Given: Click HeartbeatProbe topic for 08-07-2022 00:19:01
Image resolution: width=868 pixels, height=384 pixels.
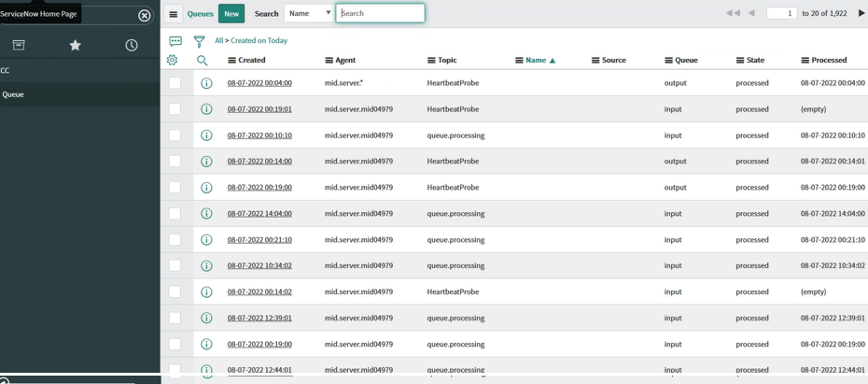Looking at the screenshot, I should pos(453,109).
